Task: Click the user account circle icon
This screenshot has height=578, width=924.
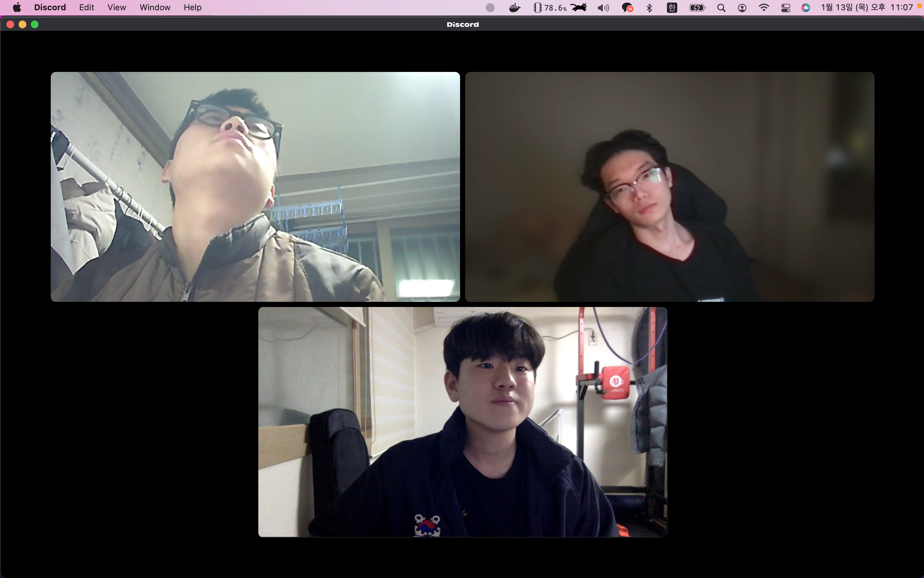Action: click(742, 8)
